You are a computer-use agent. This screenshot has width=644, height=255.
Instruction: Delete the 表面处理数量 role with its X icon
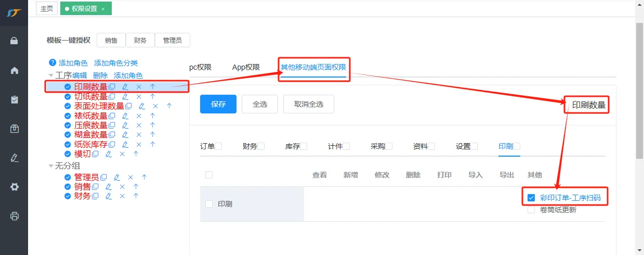155,106
